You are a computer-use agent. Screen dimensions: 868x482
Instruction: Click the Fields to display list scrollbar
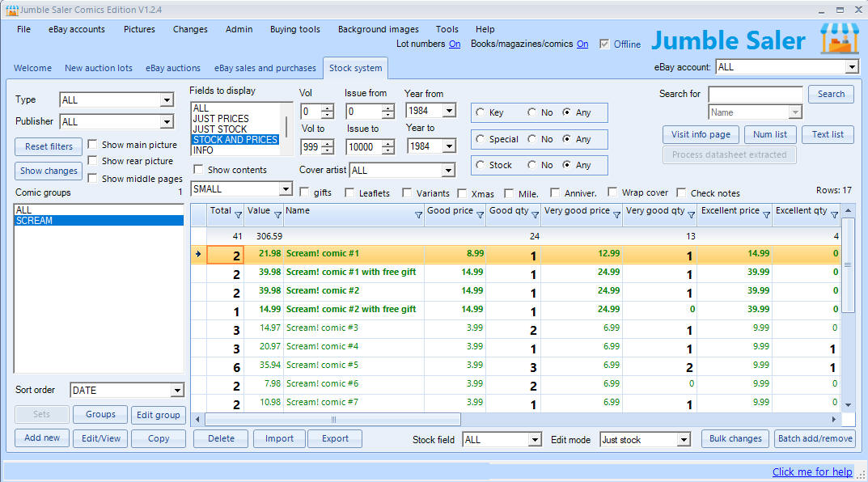coord(286,128)
